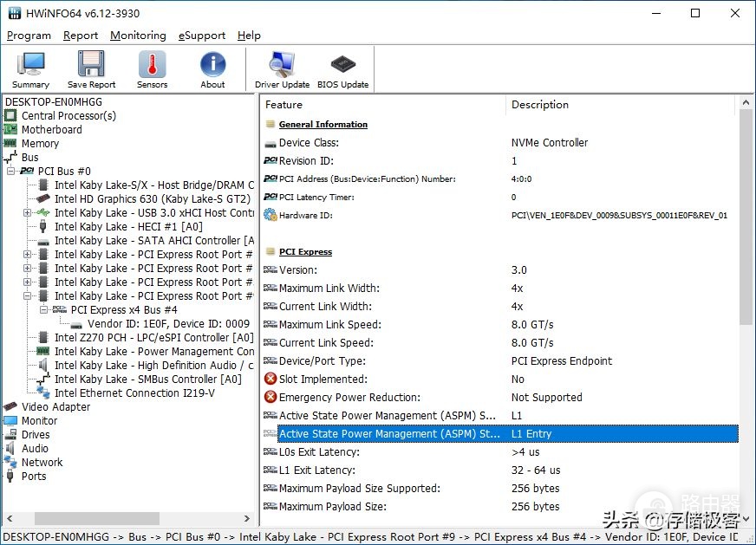This screenshot has width=756, height=545.
Task: Select the Maximum Link Speed row
Action: point(500,325)
